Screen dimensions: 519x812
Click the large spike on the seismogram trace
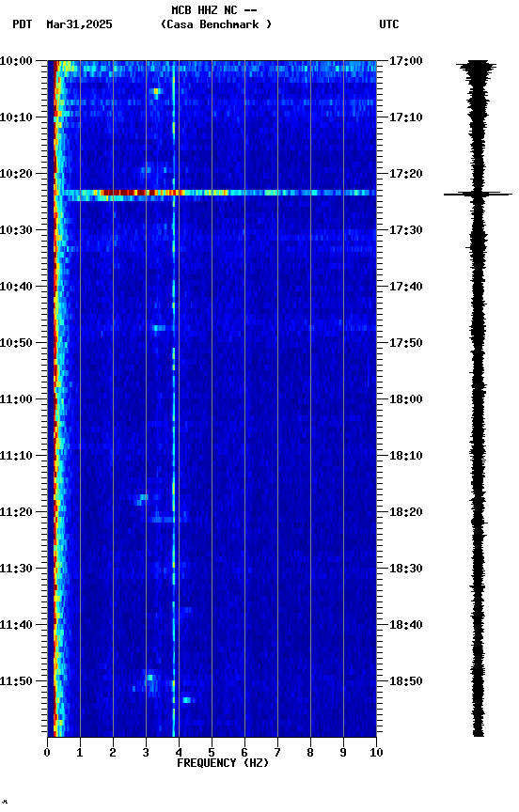coord(478,195)
